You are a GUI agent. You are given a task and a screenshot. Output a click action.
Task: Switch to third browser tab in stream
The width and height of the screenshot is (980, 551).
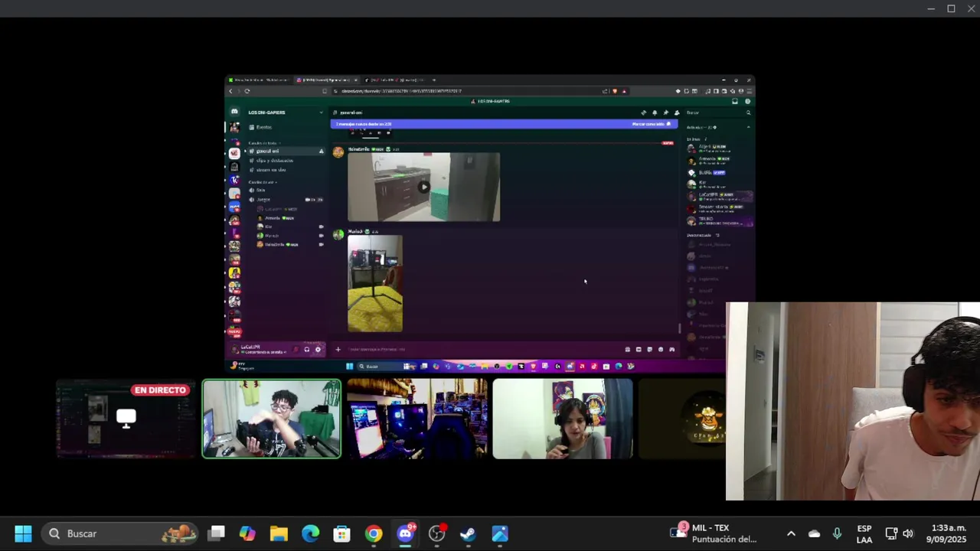(x=395, y=80)
